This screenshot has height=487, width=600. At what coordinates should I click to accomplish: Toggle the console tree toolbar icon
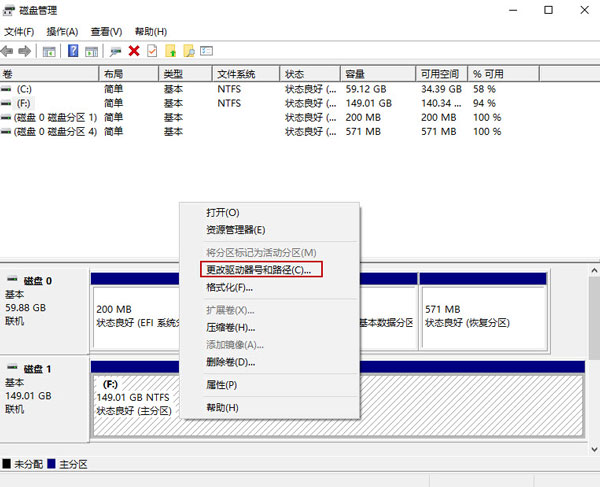(x=49, y=51)
